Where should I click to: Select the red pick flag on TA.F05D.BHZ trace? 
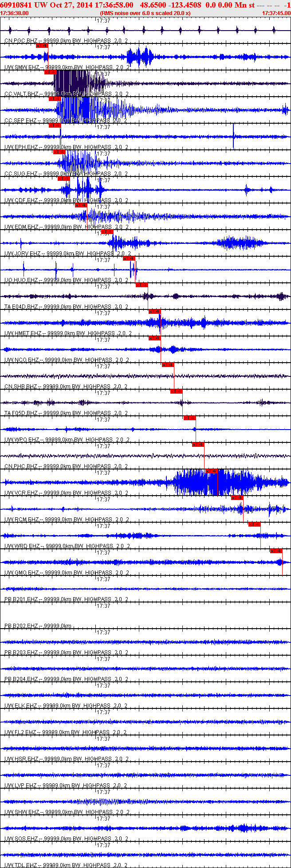[176, 391]
